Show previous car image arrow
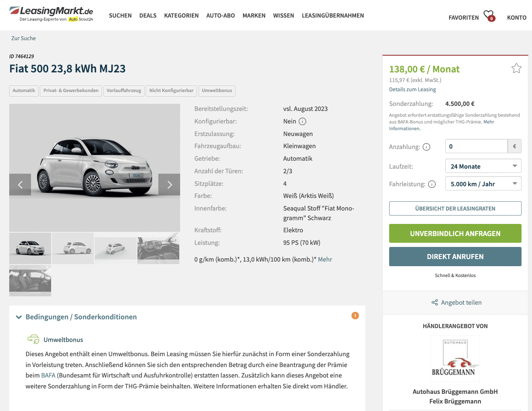The width and height of the screenshot is (532, 411). pos(20,185)
